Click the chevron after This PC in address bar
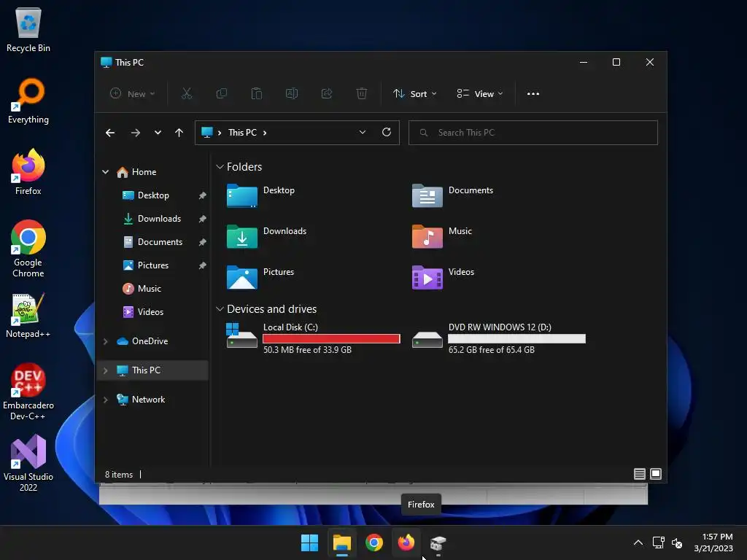Screen dimensions: 747x560 tap(265, 133)
